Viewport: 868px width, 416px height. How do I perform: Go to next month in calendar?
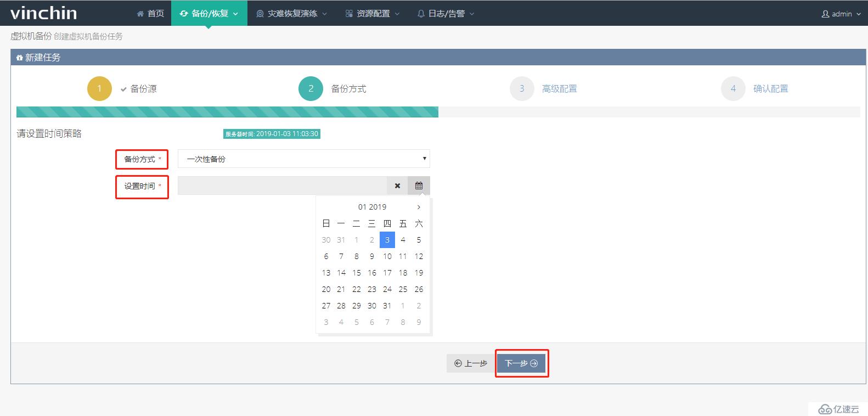click(419, 207)
